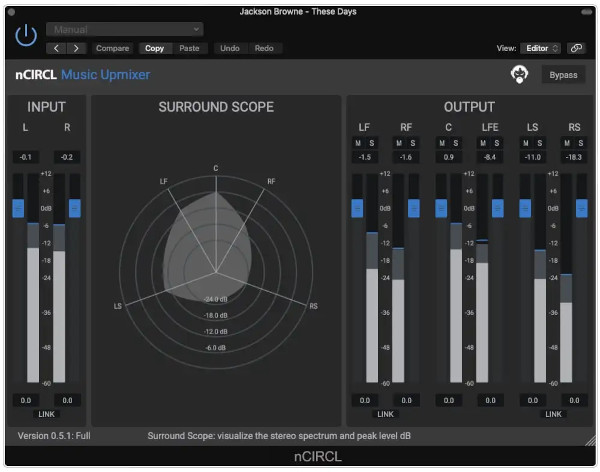The width and height of the screenshot is (600, 472).
Task: Click the sidechain link icon
Action: pos(576,48)
